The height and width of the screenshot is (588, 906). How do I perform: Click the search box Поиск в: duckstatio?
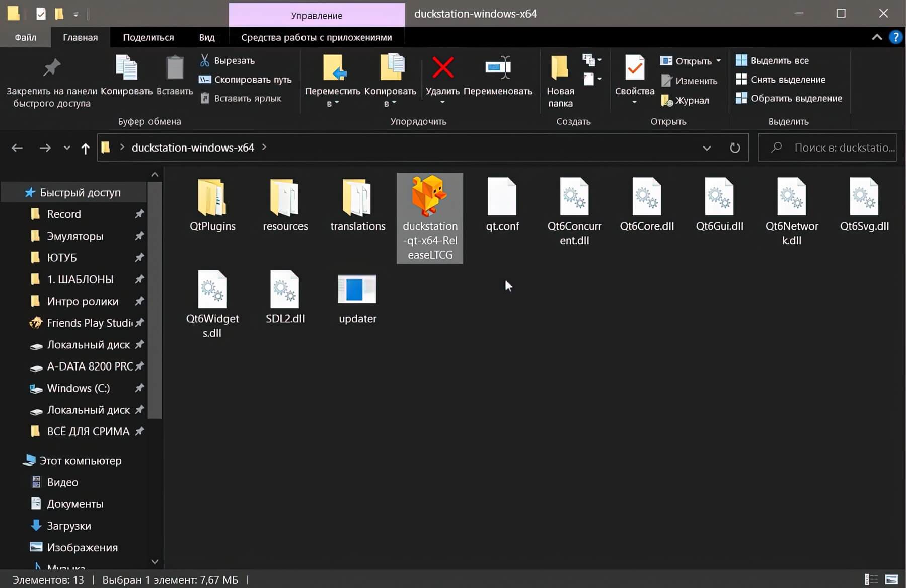pos(827,148)
